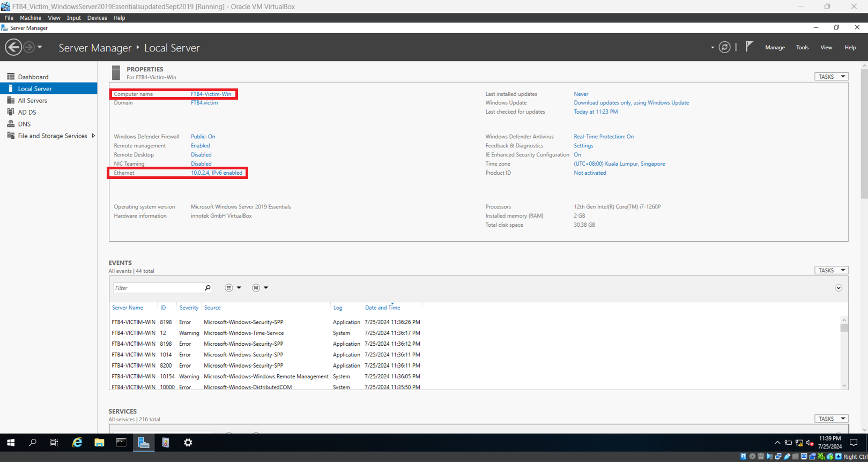Screen dimensions: 868x462
Task: Click the FTB4.victim domain link
Action: click(204, 102)
